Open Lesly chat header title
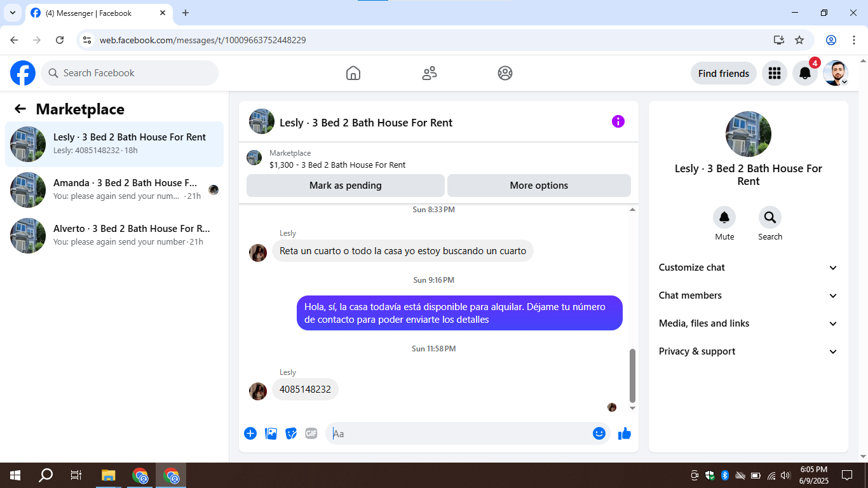 (366, 123)
